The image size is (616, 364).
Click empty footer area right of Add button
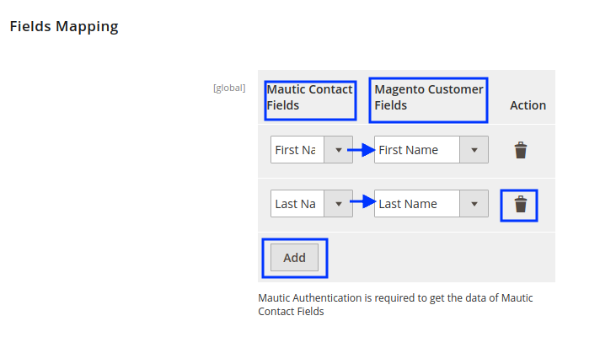(x=438, y=258)
